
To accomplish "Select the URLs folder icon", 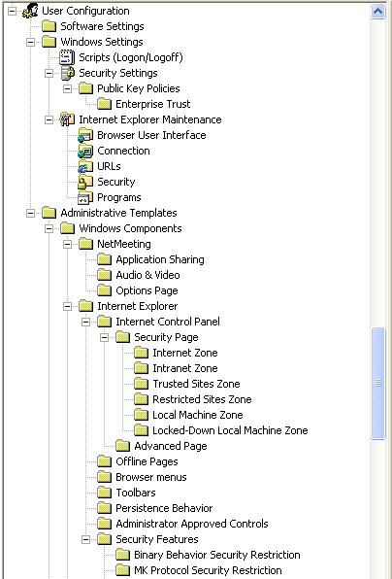I will [85, 166].
